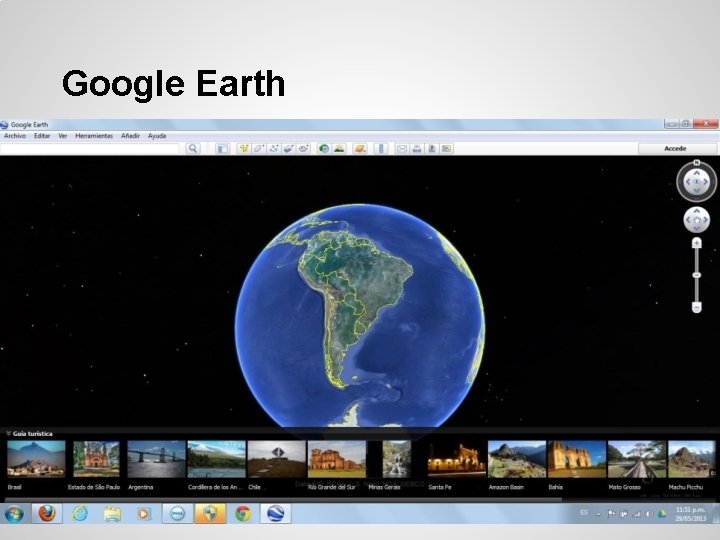Move left with lower joystick arrow
The width and height of the screenshot is (720, 540).
(x=688, y=219)
